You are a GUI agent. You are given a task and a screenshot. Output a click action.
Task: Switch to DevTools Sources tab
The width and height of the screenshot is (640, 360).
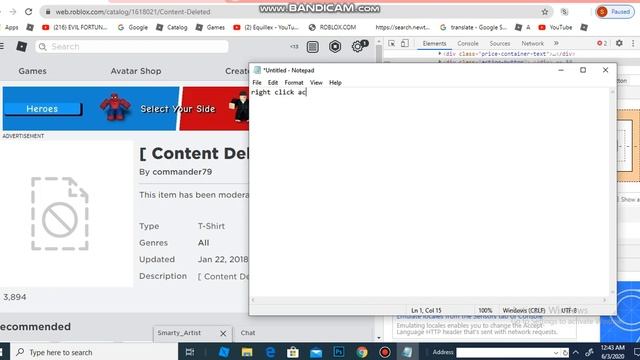coord(500,43)
